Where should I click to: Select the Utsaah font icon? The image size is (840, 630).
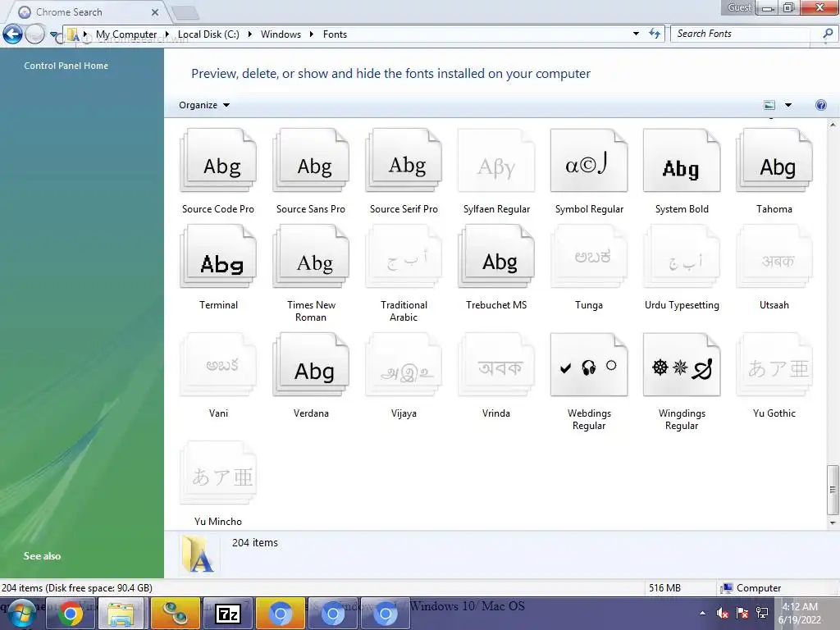[774, 256]
